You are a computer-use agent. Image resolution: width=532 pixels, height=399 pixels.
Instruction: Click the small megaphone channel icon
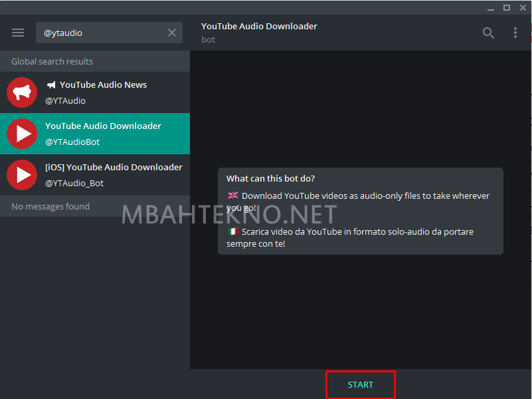(x=51, y=85)
